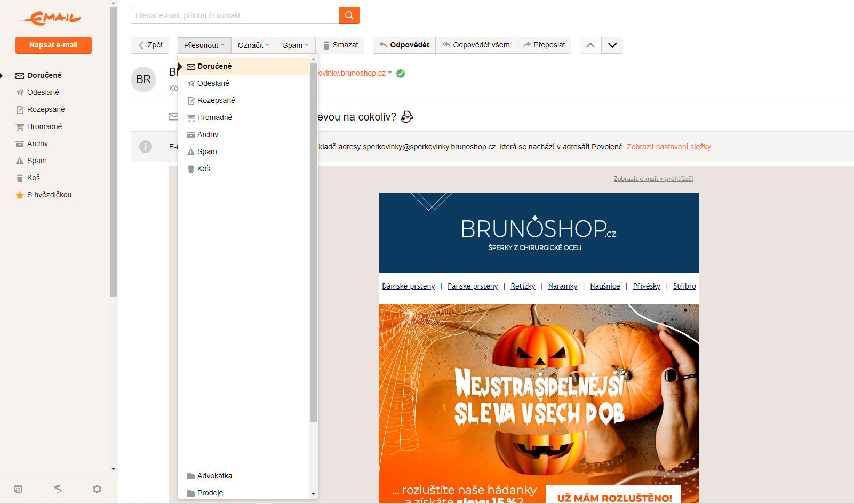Move email to Spam in dropdown
This screenshot has height=504, width=854.
tap(243, 151)
